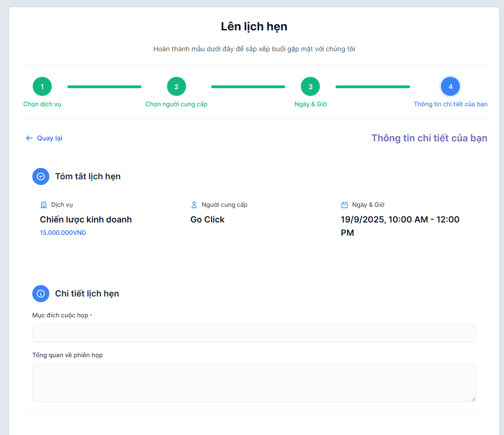Click the purple Thông tin chi tiết của bạn heading
The width and height of the screenshot is (504, 435).
click(429, 138)
